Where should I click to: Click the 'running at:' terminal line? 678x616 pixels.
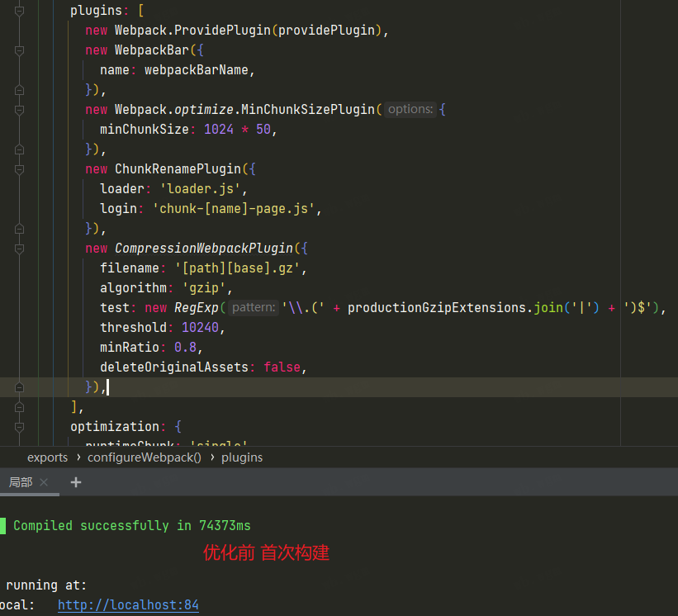(x=46, y=585)
